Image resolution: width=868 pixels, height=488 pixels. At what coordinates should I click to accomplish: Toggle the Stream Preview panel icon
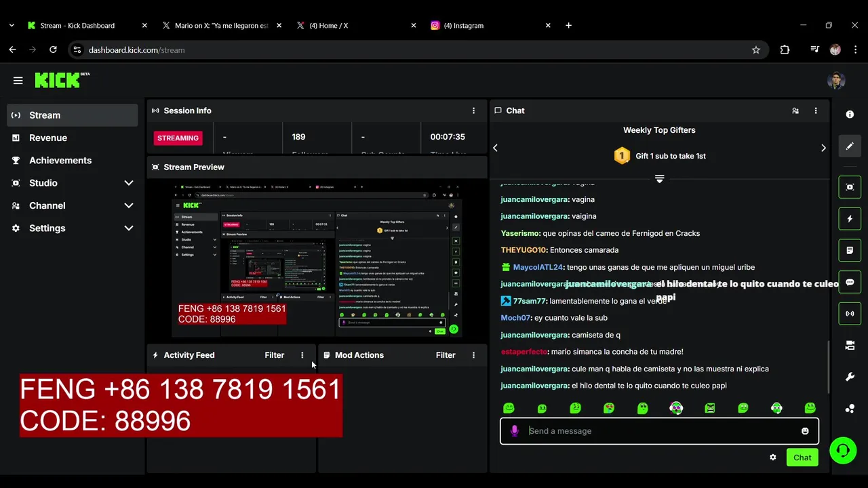coord(850,187)
